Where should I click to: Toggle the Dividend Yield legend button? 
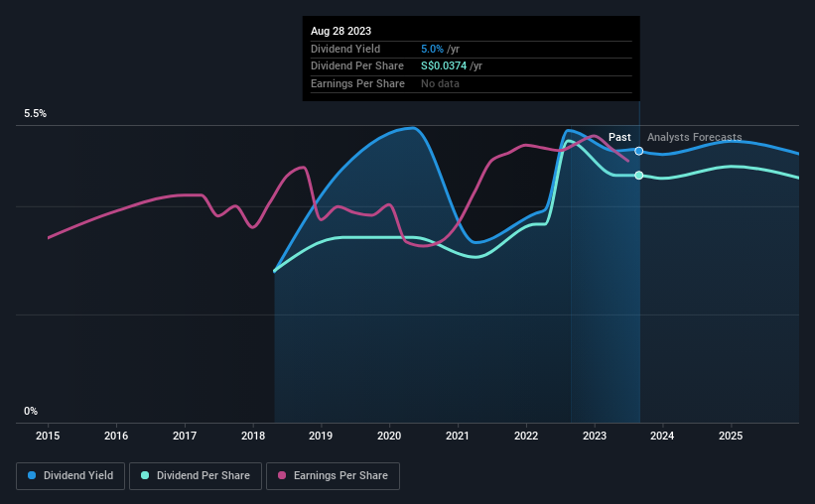click(x=70, y=476)
